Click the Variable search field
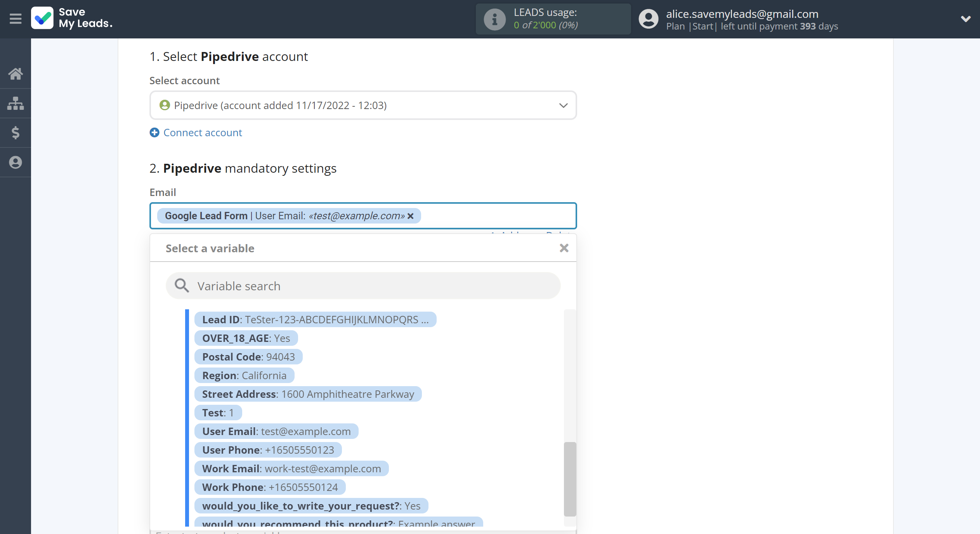980x534 pixels. [x=363, y=286]
